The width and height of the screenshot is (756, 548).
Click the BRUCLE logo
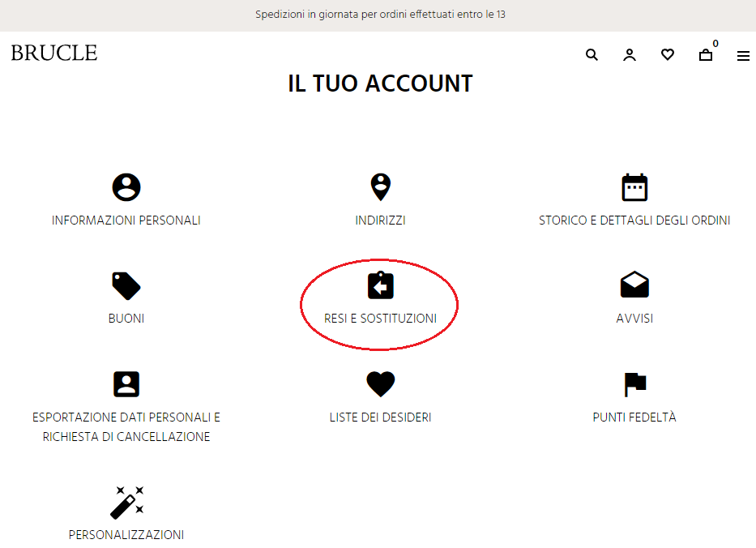click(x=54, y=54)
